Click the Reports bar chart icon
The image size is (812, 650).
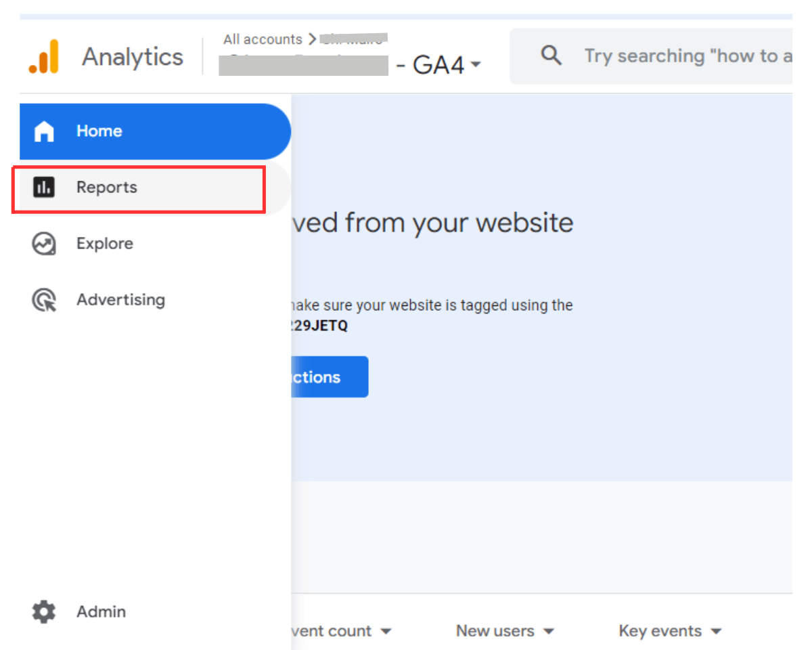pyautogui.click(x=44, y=188)
